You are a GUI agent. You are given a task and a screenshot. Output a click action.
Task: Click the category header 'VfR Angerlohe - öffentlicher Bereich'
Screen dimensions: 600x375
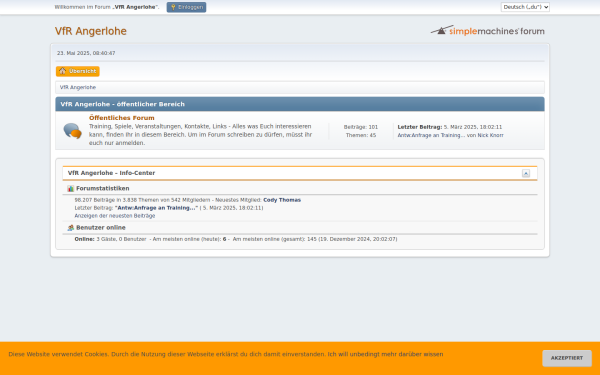[x=122, y=104]
